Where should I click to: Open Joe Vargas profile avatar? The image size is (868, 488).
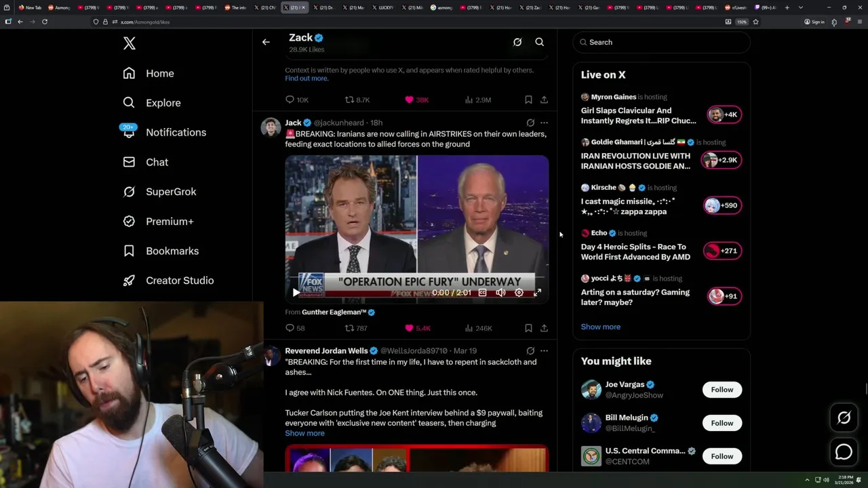point(591,390)
